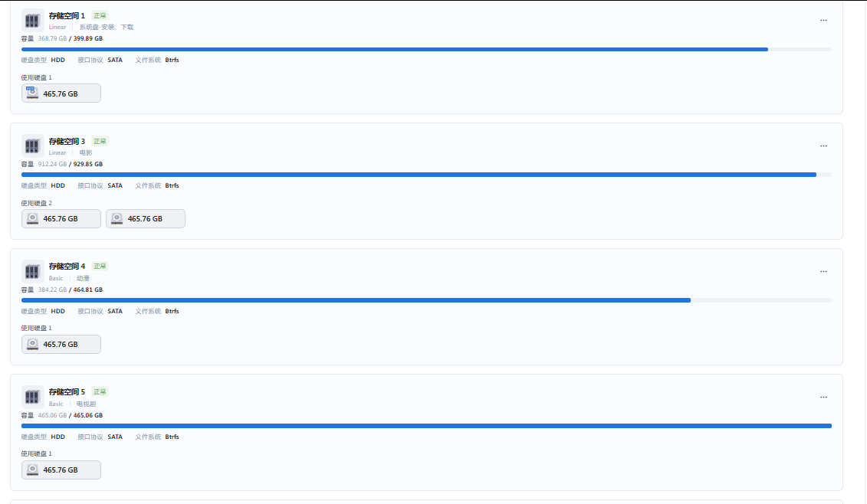Expand the ellipsis menu for 存储空间 4

[823, 272]
